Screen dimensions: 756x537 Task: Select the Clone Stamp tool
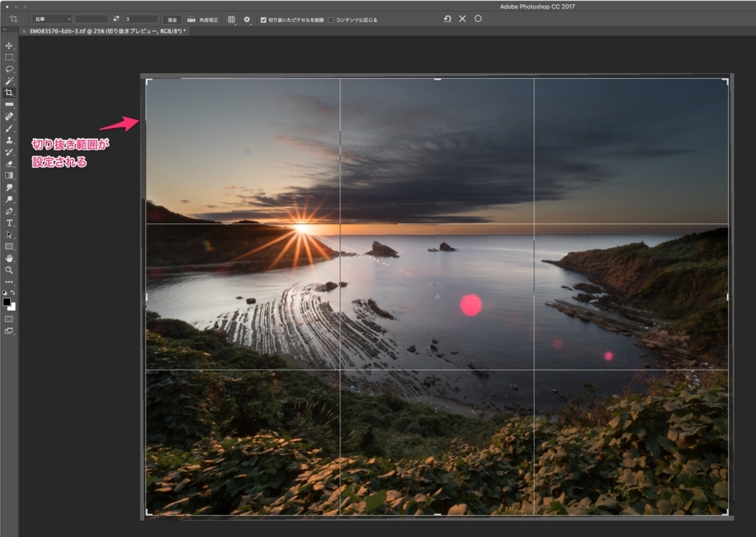[9, 140]
